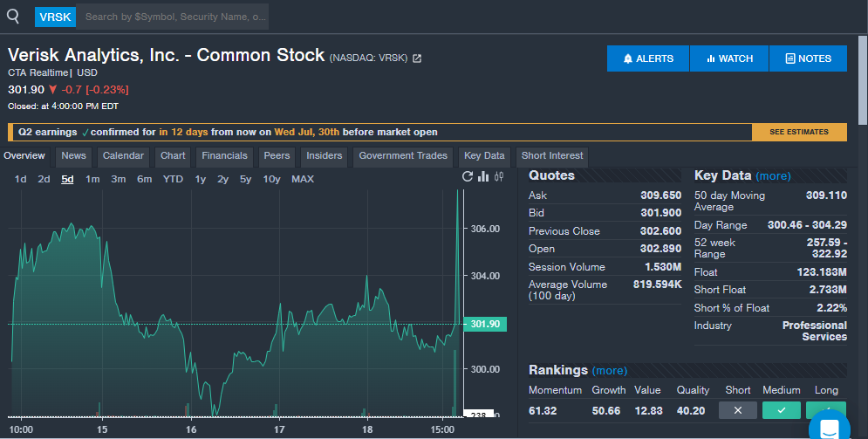Open the NOTES button
The image size is (868, 439).
click(x=808, y=58)
